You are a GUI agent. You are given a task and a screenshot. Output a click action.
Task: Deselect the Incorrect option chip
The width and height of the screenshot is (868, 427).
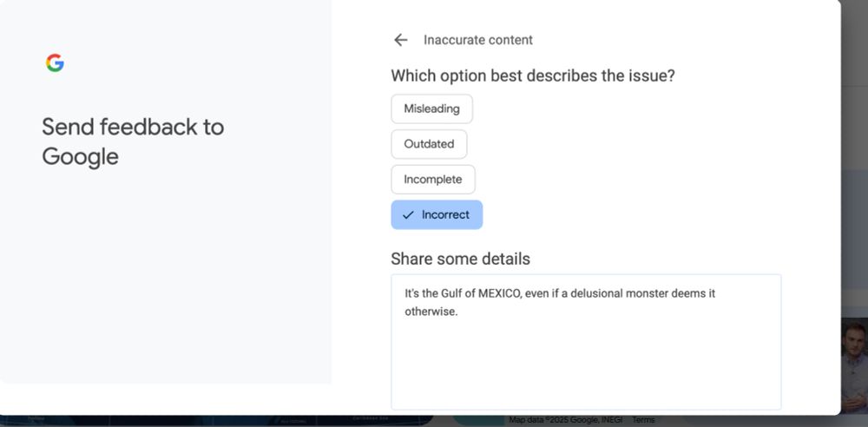[437, 215]
